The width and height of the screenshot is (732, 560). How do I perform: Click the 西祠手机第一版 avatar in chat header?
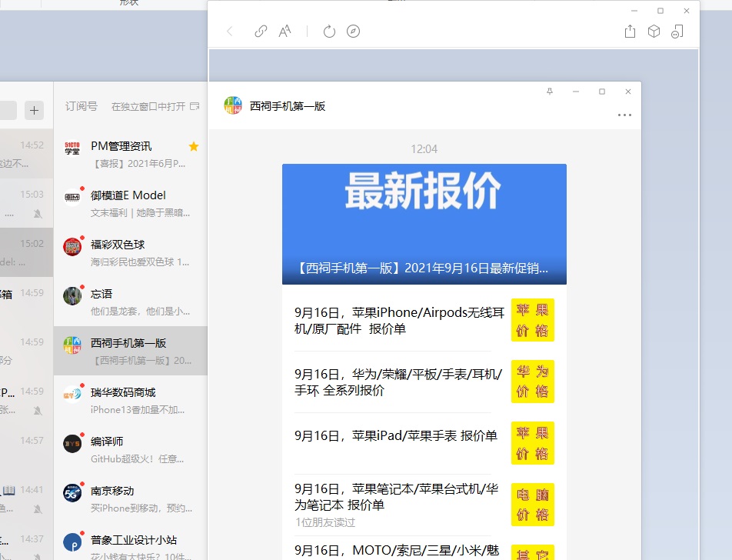(233, 105)
